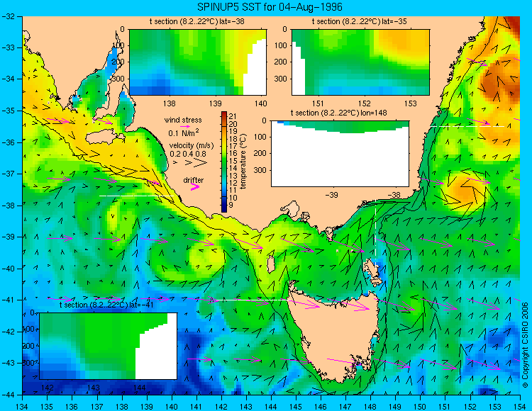Click the 'velocity (m/s)' legend label

pyautogui.click(x=192, y=146)
